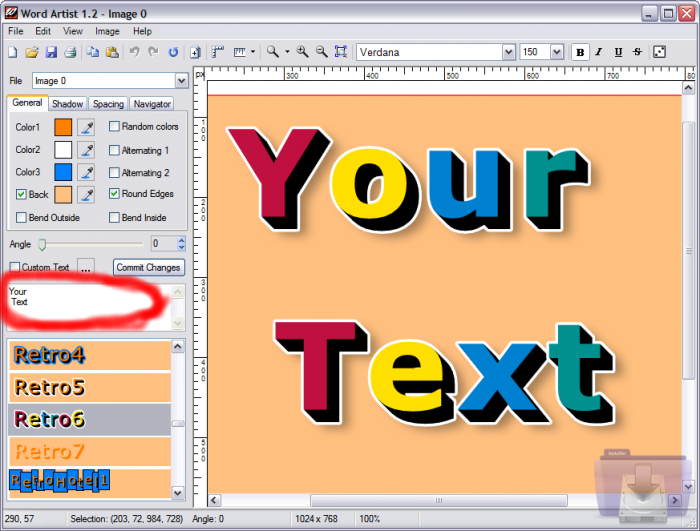Select the RetroHotel1 style thumbnail
The height and width of the screenshot is (531, 700).
90,483
